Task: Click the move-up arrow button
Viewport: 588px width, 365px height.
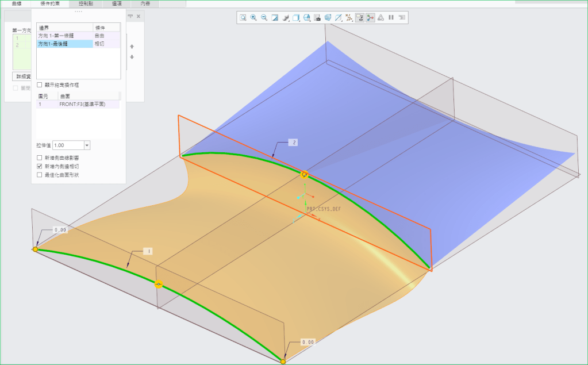Action: pos(132,47)
